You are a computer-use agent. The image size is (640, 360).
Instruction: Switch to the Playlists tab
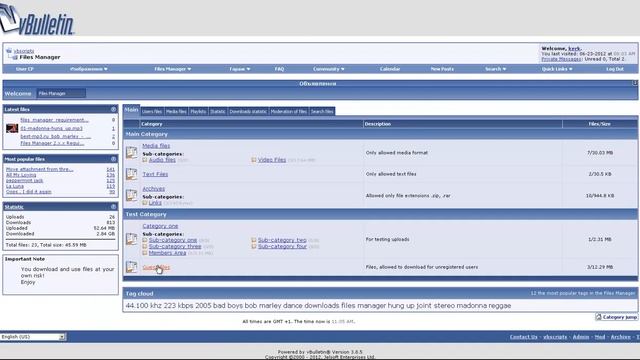198,111
